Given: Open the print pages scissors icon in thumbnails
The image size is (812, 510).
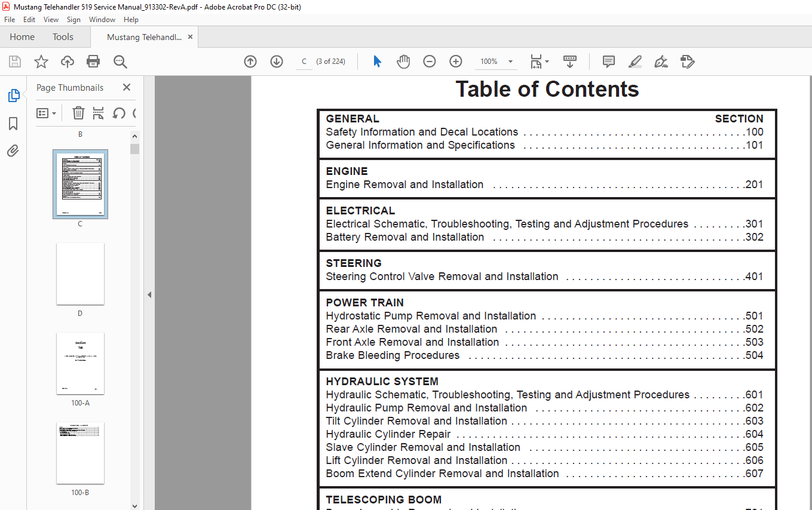Looking at the screenshot, I should pos(99,113).
